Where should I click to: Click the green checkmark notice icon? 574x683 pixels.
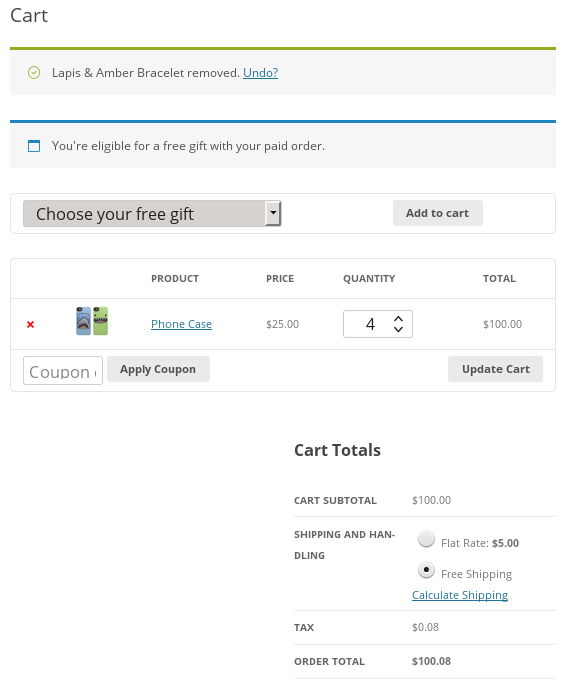tap(34, 72)
